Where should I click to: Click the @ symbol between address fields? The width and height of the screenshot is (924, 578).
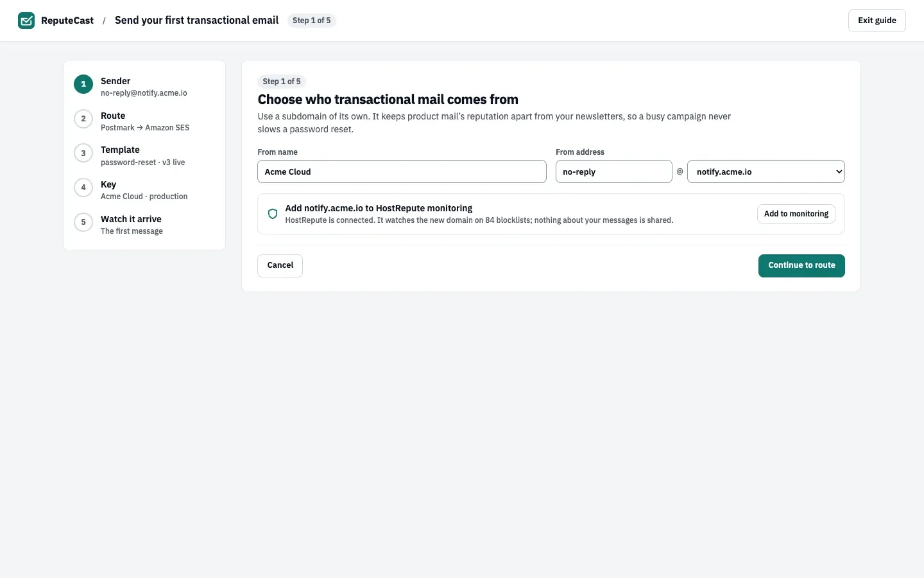coord(680,171)
